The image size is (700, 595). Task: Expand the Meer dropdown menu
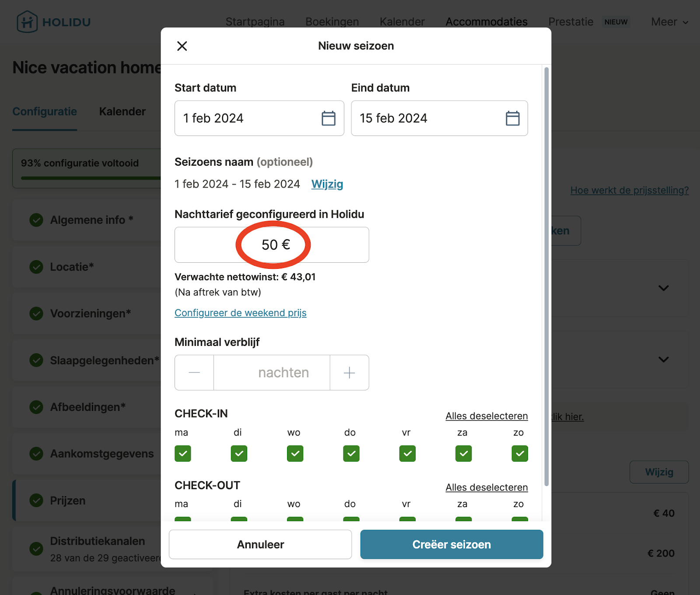coord(669,22)
